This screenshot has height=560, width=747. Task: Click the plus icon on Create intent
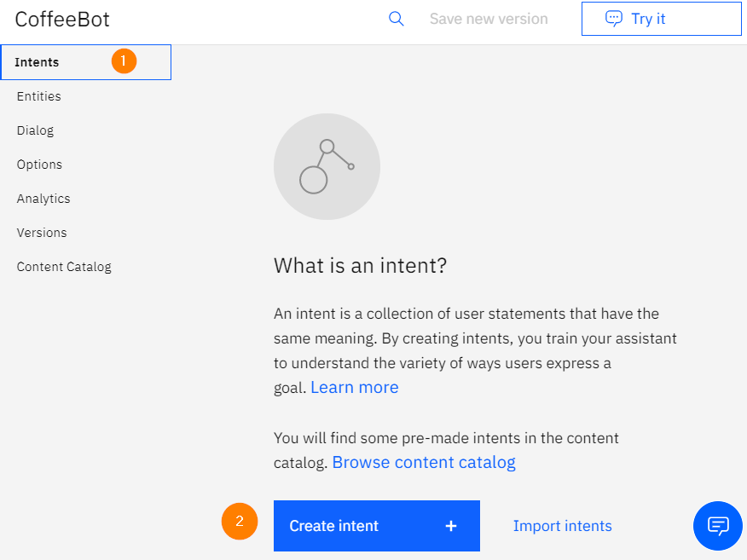click(451, 526)
